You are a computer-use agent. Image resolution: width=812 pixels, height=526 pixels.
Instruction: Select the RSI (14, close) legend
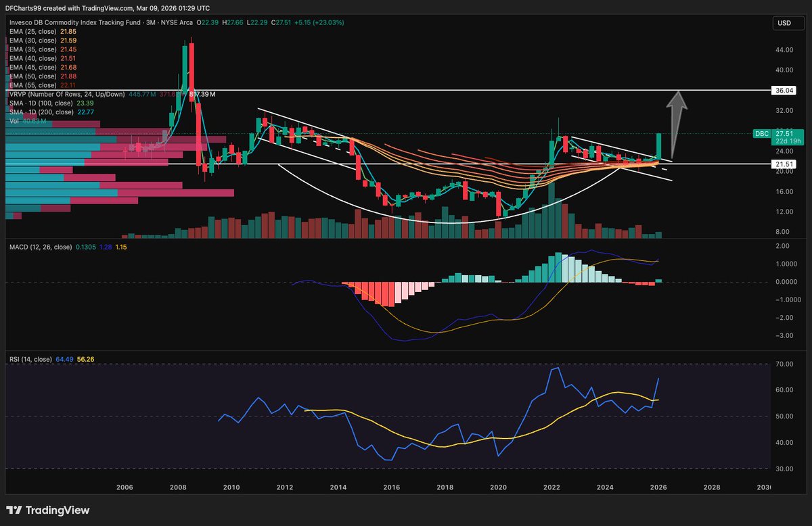[x=31, y=359]
